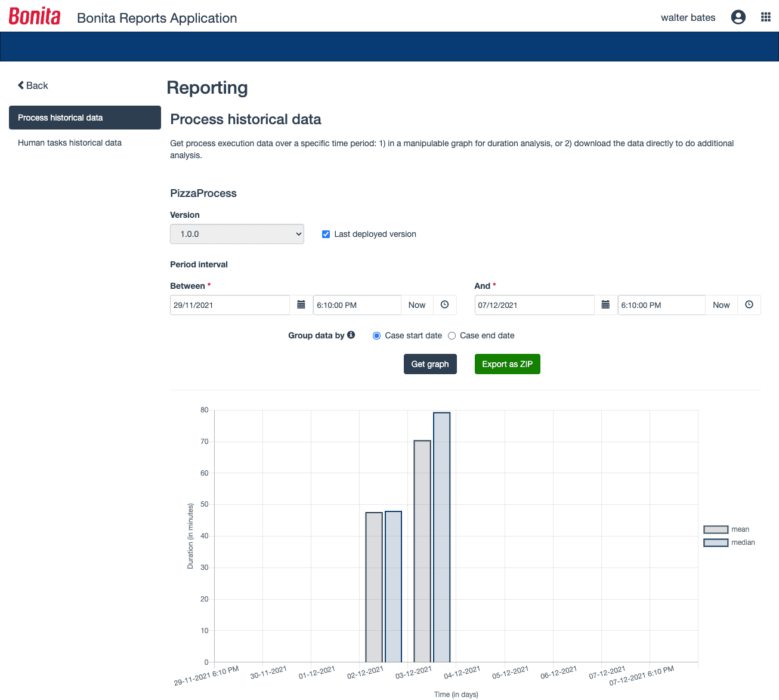
Task: Switch to Human tasks historical data
Action: click(x=69, y=143)
